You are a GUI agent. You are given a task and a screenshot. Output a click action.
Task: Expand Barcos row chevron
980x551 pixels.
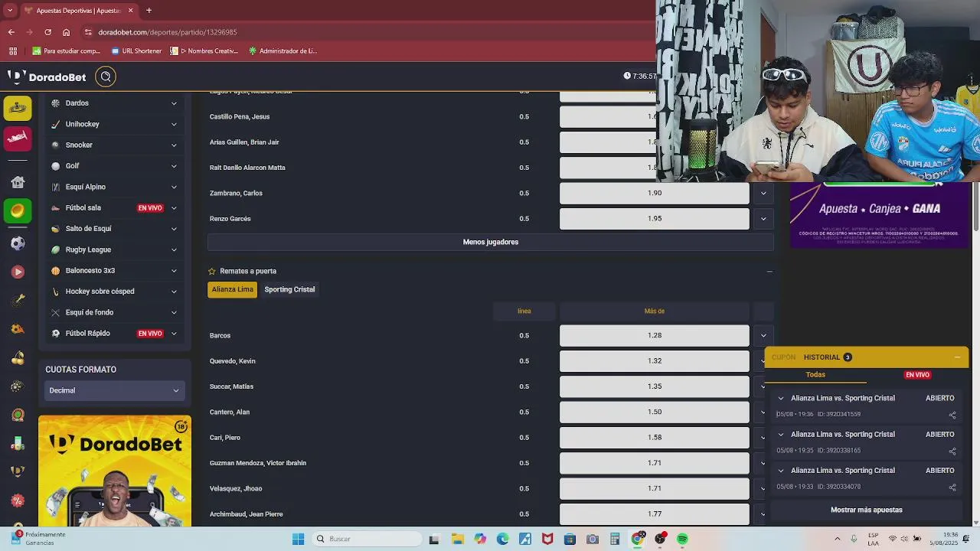point(763,335)
